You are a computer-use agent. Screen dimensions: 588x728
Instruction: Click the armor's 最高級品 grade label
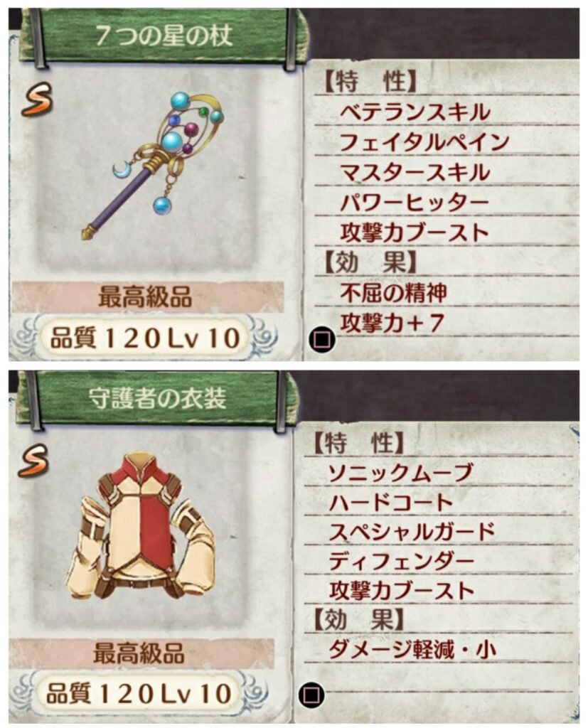[x=139, y=653]
